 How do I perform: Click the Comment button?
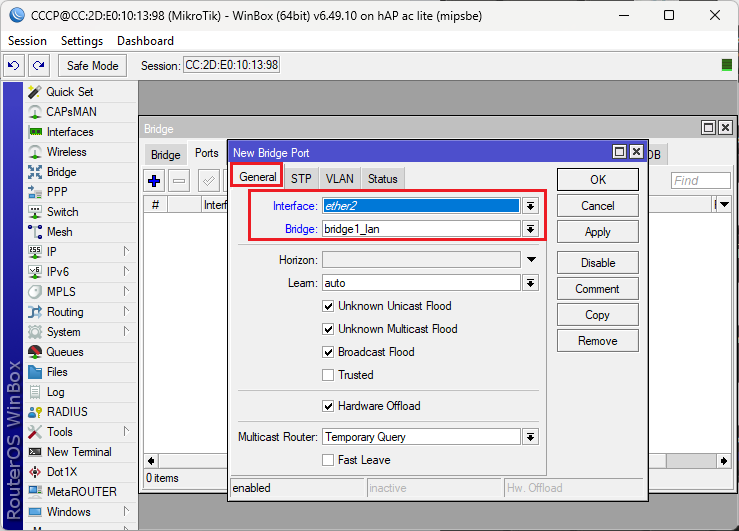(598, 289)
